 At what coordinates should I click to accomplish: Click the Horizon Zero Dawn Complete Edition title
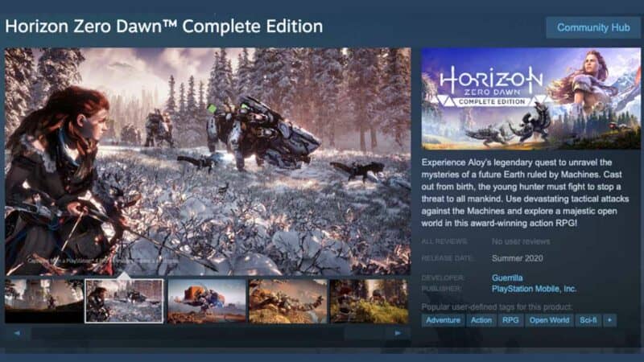[164, 27]
